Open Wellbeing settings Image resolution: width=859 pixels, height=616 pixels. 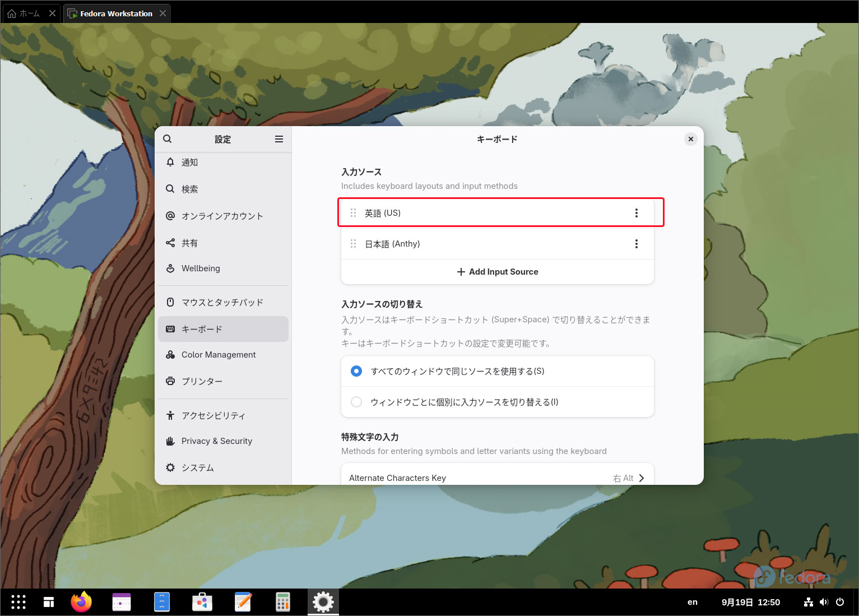click(x=223, y=268)
